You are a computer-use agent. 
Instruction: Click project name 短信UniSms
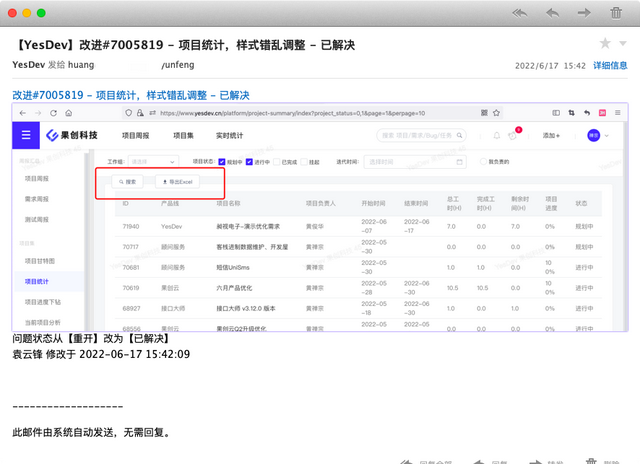click(x=233, y=268)
